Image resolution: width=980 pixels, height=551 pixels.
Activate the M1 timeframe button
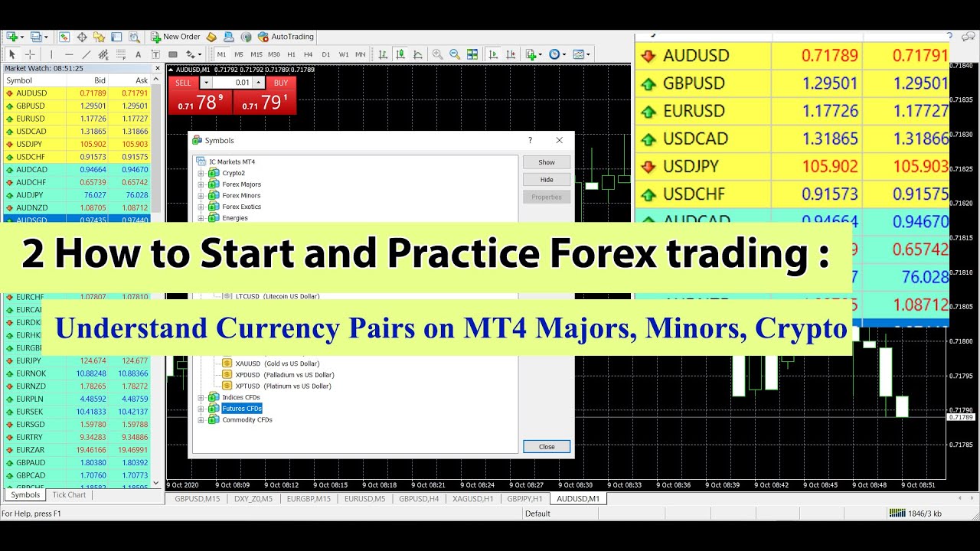tap(221, 54)
